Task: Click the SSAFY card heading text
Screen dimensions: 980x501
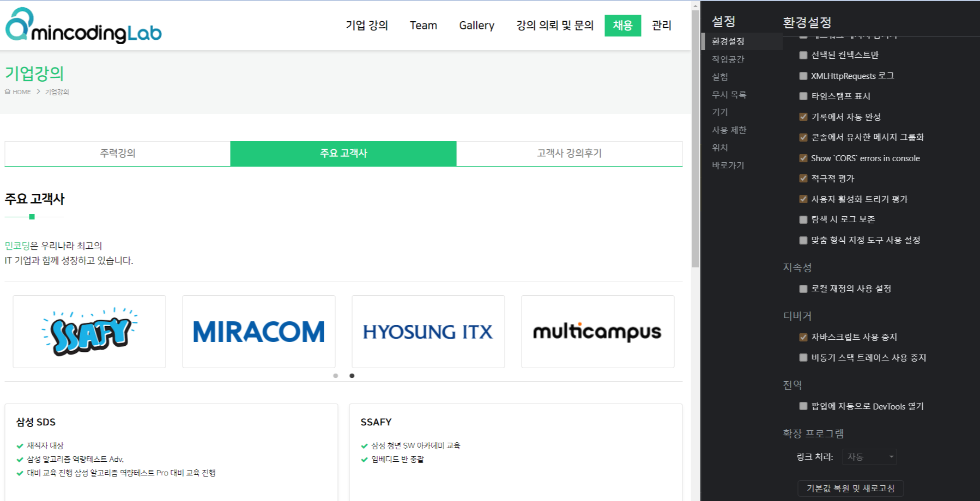Action: (x=376, y=422)
